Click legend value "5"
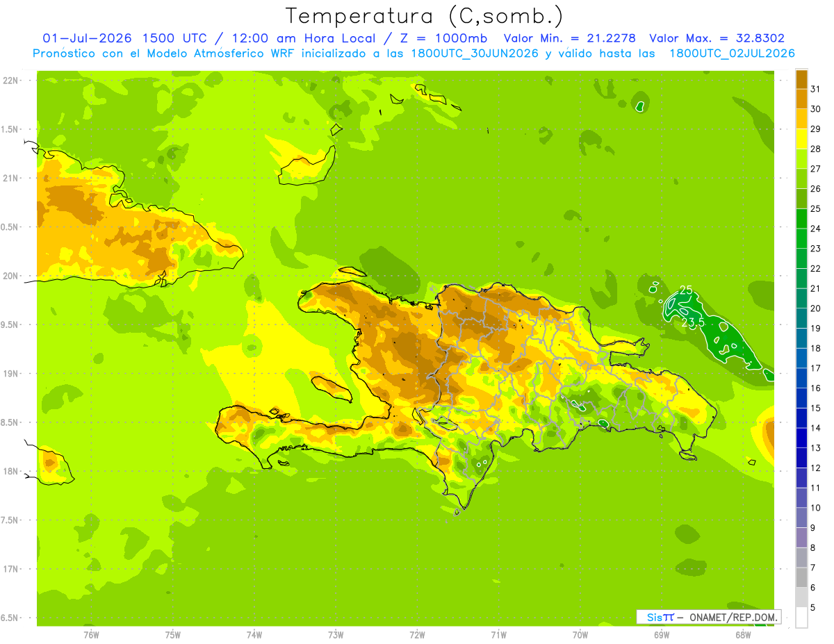The image size is (834, 644). tap(812, 608)
